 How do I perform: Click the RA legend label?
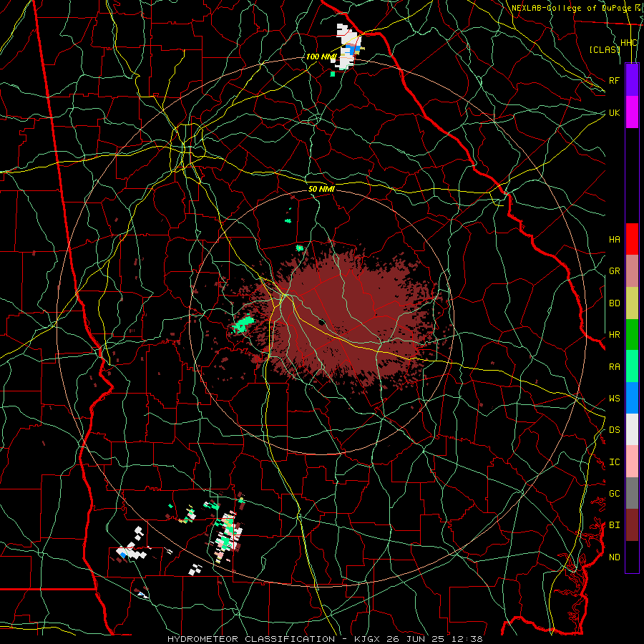615,367
